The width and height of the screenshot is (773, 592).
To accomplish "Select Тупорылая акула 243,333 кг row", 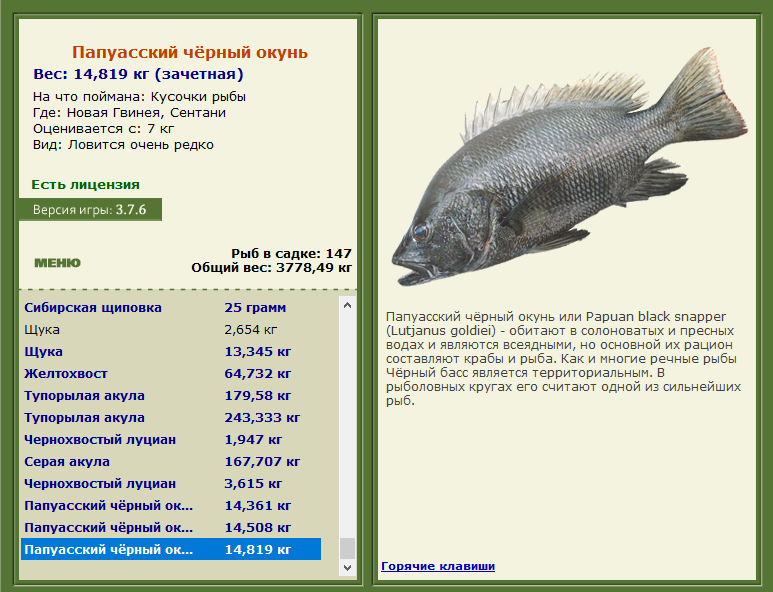I will (171, 418).
